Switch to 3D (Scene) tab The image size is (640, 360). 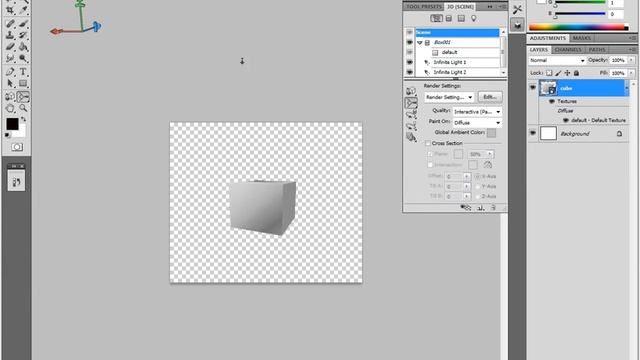[x=460, y=7]
